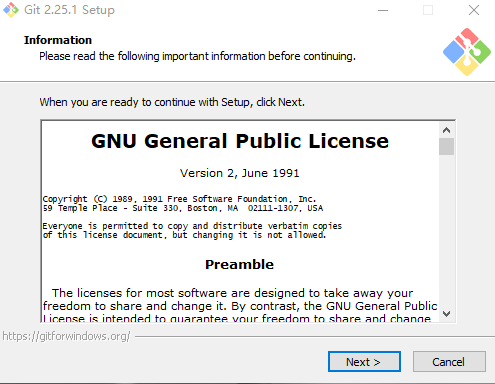
Task: Open the gitforwindows.org link
Action: 66,336
